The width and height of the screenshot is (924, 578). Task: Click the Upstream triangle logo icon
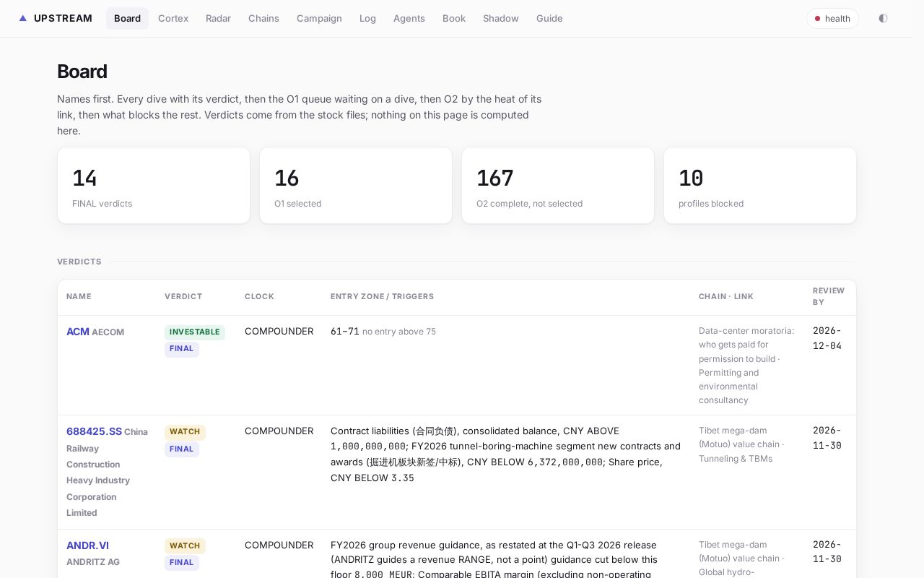click(x=23, y=18)
